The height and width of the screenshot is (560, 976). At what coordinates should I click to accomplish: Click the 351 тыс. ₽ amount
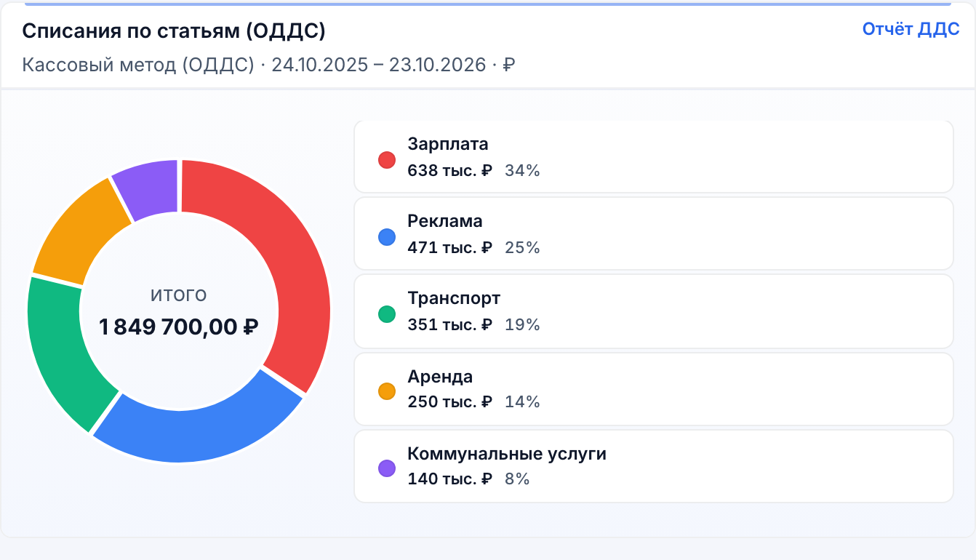(450, 325)
